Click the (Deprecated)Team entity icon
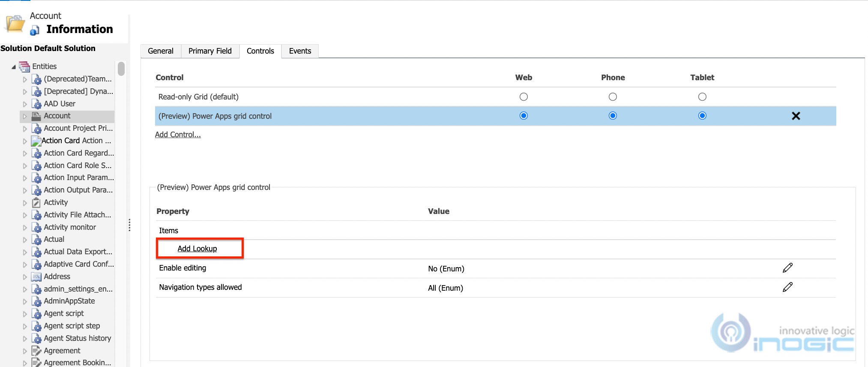868x367 pixels. [x=37, y=79]
